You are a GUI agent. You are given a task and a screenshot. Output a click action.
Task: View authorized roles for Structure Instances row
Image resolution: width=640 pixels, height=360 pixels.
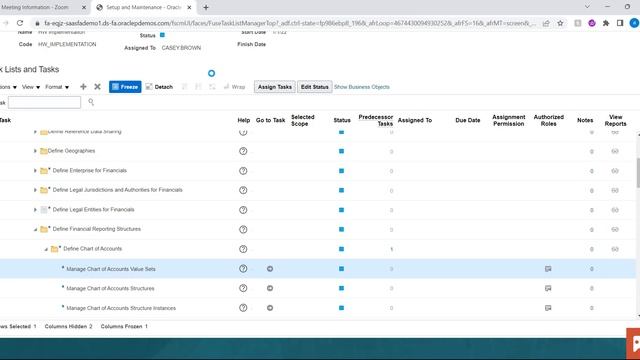(x=548, y=308)
